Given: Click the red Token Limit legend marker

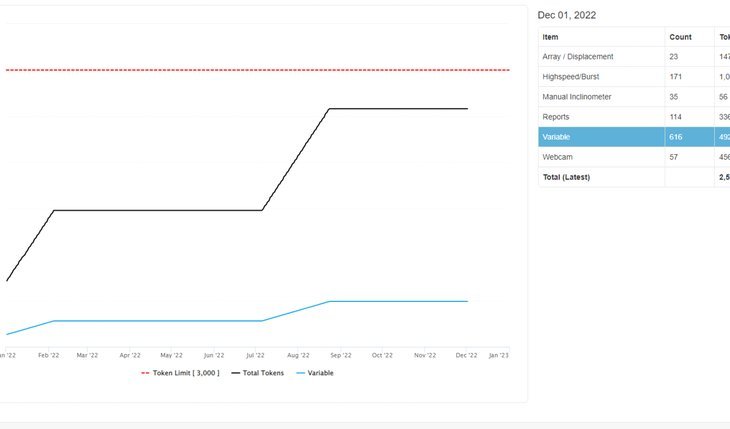Looking at the screenshot, I should (145, 373).
